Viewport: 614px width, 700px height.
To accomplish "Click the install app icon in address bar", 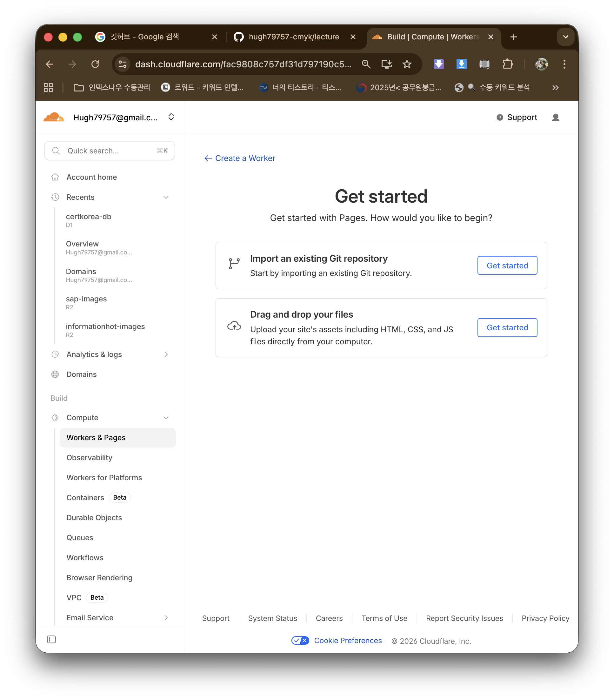I will [x=386, y=64].
